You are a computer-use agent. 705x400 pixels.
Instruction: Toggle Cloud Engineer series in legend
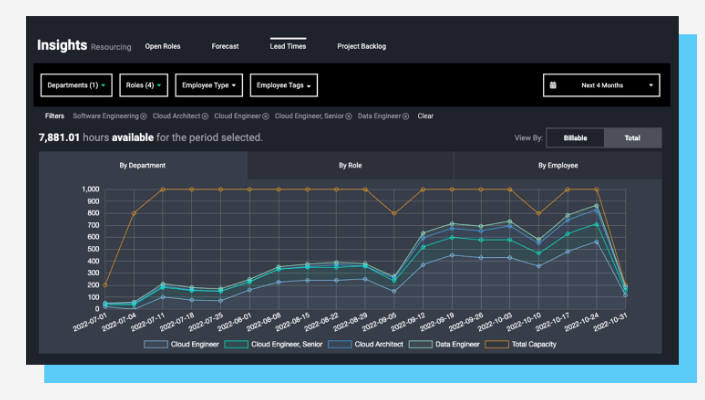tap(187, 345)
